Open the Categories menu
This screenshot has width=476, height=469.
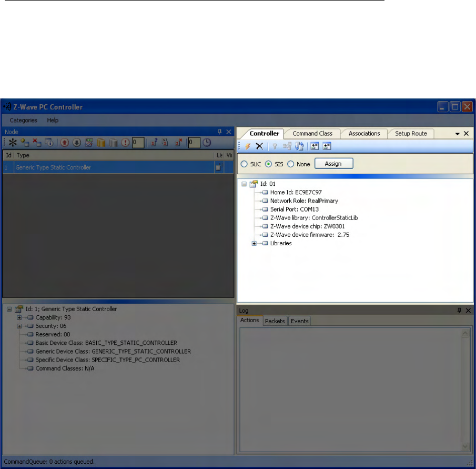[x=23, y=121]
